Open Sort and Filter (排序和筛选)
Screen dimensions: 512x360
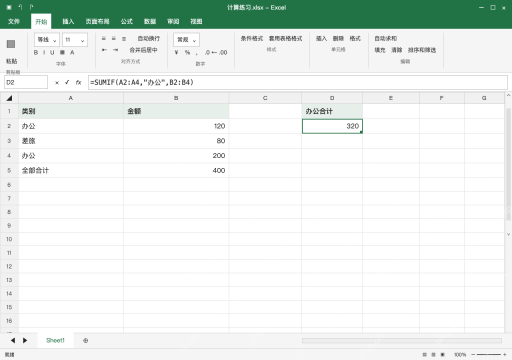(x=422, y=50)
